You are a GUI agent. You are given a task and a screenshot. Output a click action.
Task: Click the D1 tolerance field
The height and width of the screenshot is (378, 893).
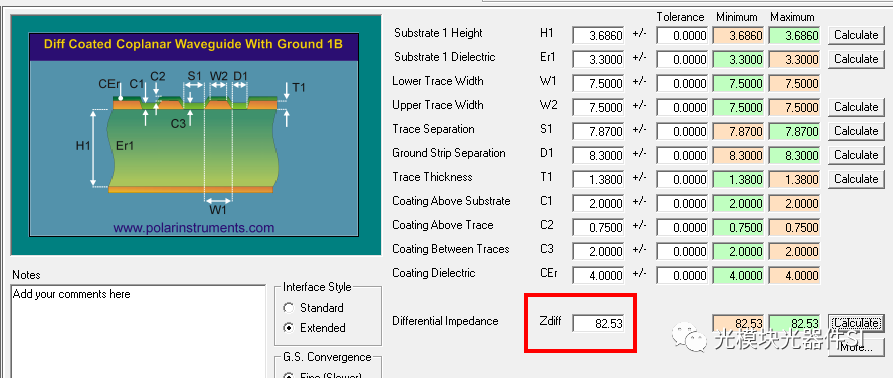(x=682, y=155)
